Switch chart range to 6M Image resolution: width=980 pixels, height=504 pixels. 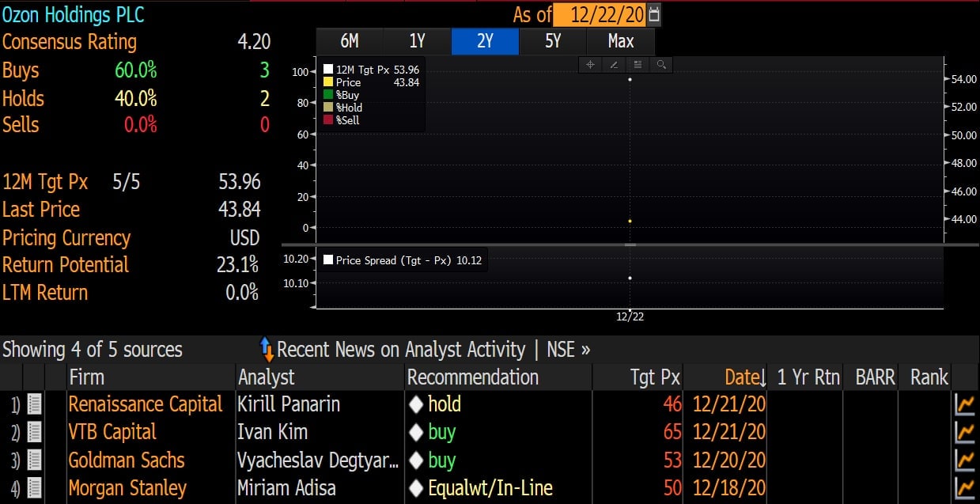350,41
